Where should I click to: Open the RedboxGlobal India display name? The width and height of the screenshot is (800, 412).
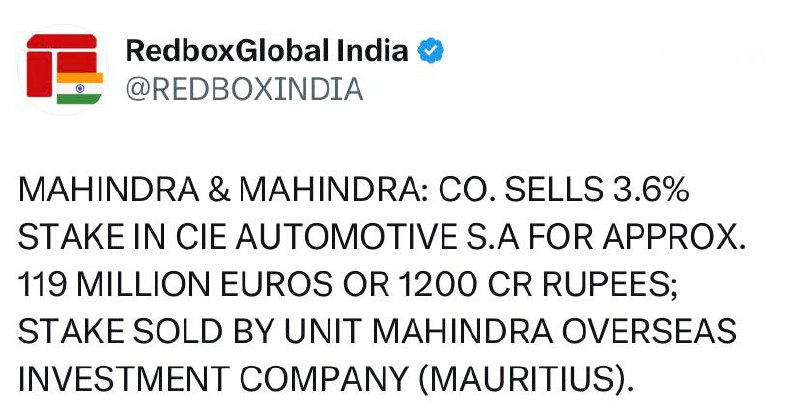tap(267, 50)
